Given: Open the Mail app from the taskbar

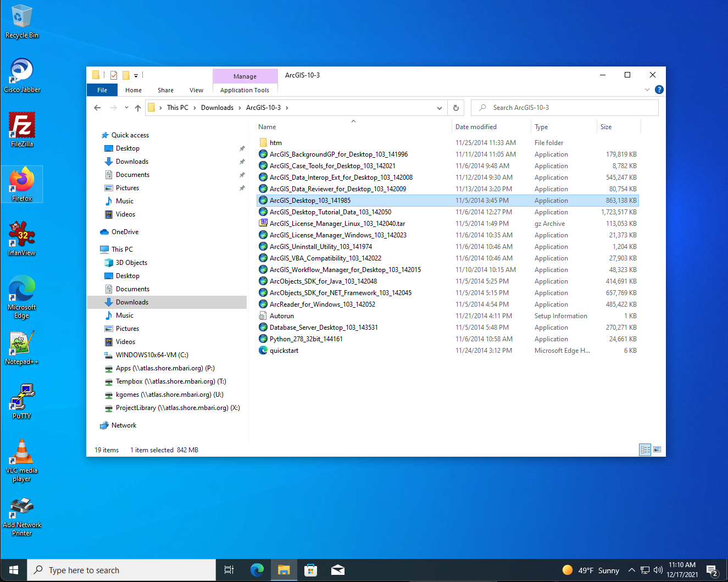Looking at the screenshot, I should point(338,570).
